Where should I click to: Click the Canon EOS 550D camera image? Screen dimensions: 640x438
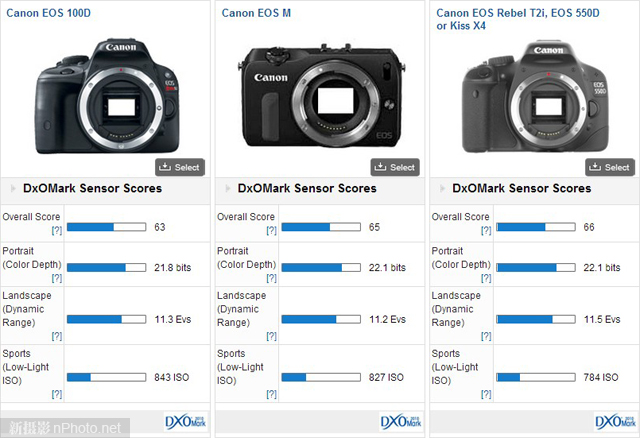(535, 96)
